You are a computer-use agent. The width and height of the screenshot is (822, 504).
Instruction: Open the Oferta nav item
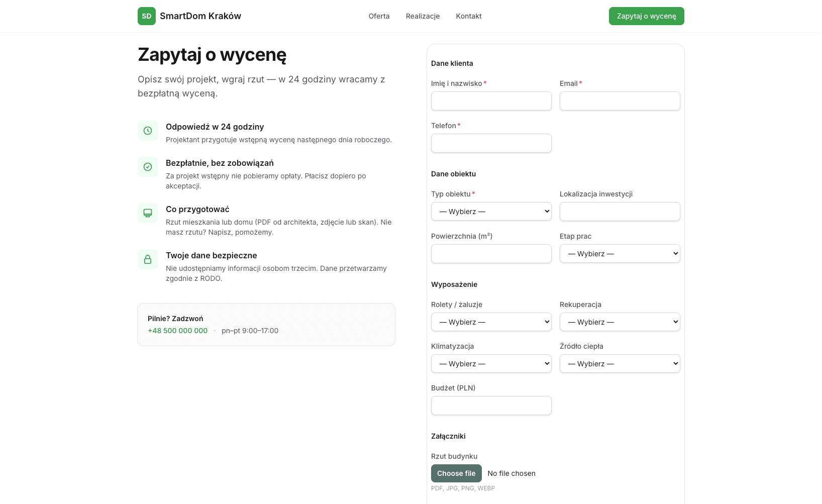coord(379,16)
